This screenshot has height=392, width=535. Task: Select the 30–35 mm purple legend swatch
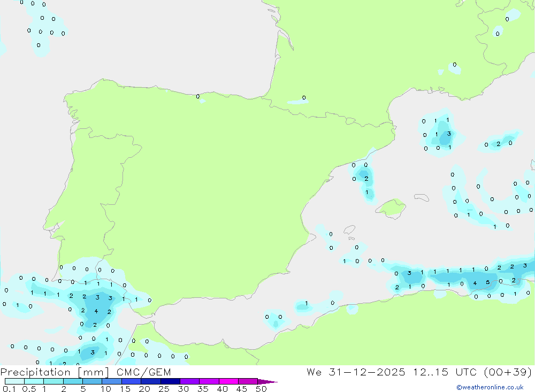point(190,382)
